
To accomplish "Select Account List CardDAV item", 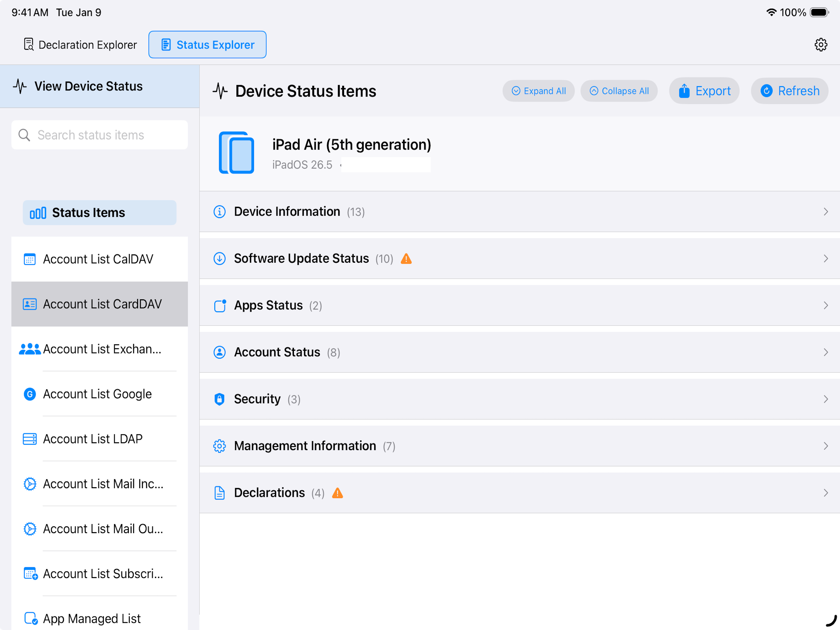I will pyautogui.click(x=100, y=304).
